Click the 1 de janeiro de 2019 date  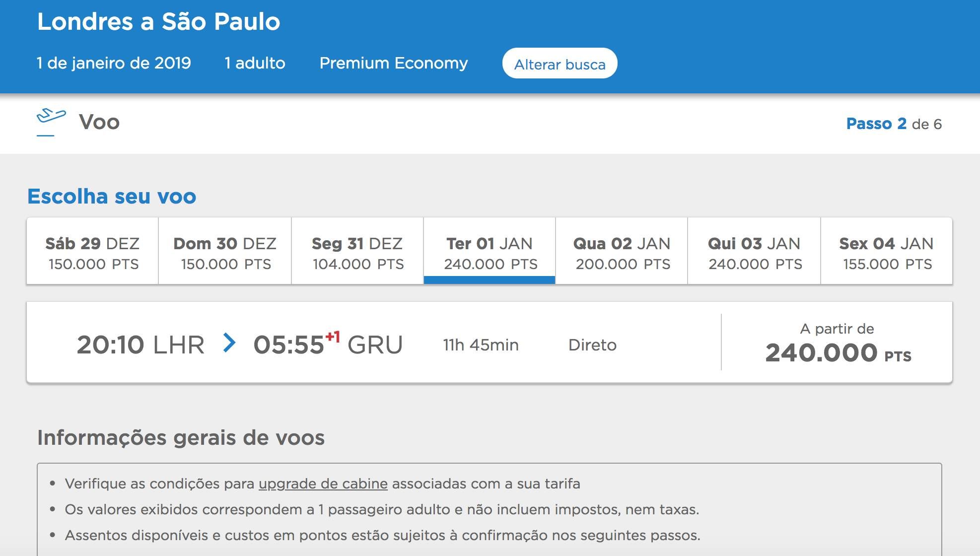tap(114, 63)
